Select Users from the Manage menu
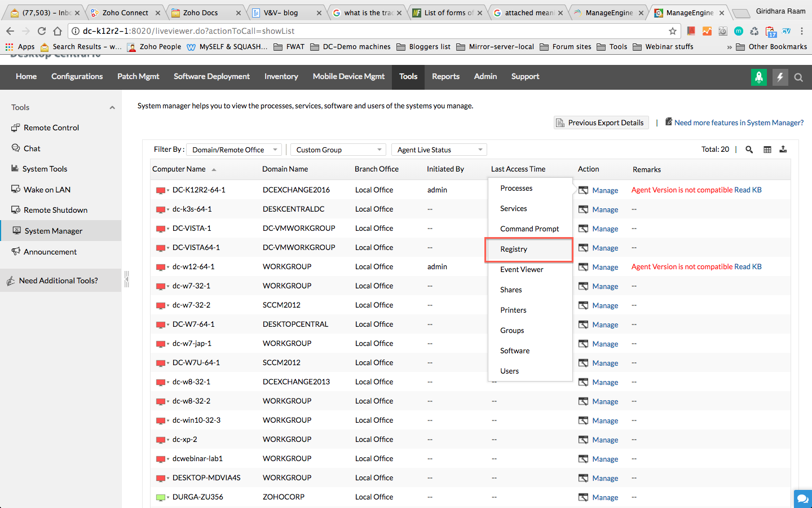 coord(530,371)
